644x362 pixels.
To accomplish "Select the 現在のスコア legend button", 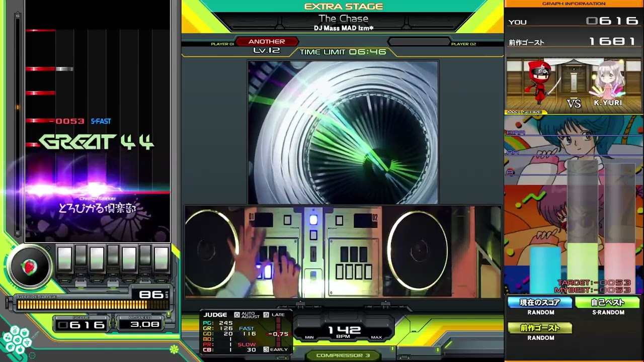I will coord(540,303).
